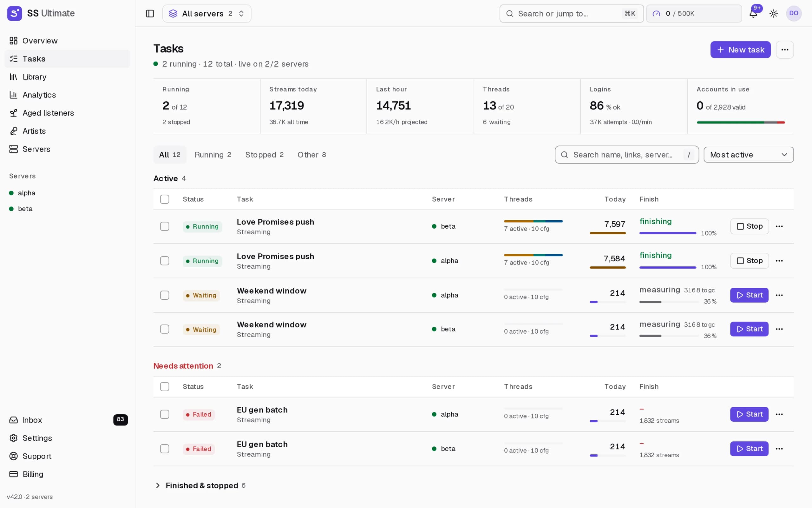The width and height of the screenshot is (812, 508).
Task: Select all in the Needs attention table
Action: point(164,387)
